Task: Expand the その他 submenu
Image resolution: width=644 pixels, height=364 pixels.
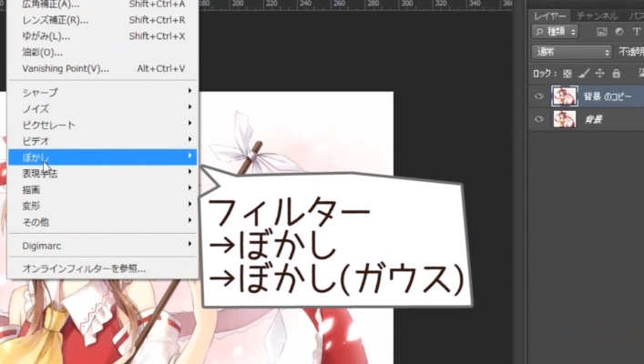Action: click(103, 222)
